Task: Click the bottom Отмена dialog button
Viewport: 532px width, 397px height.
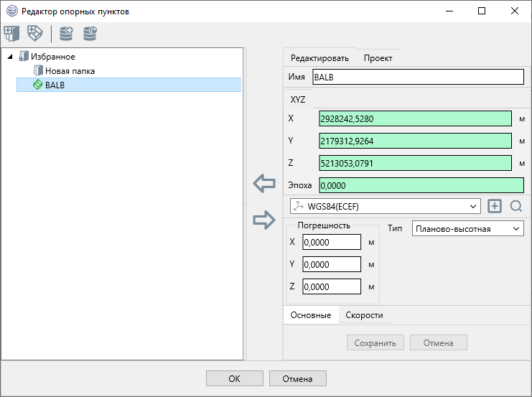Action: 298,378
